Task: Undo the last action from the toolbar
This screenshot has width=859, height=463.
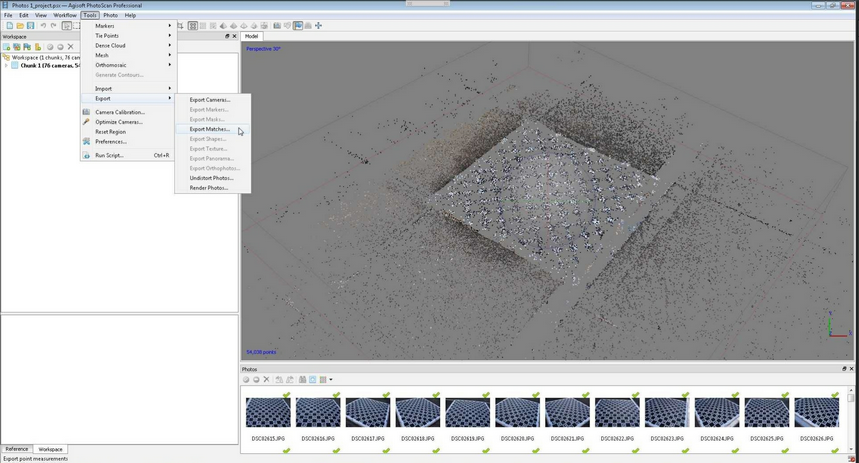Action: click(43, 26)
